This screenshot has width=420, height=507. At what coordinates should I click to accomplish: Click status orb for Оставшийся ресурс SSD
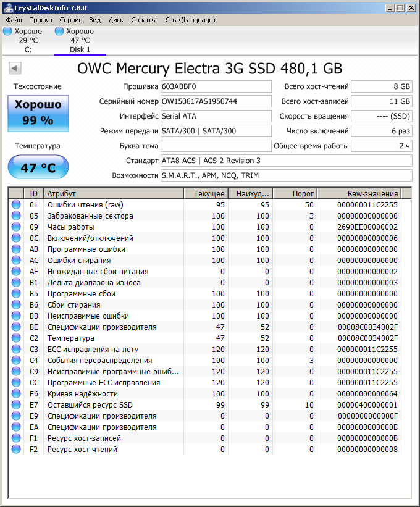point(16,405)
